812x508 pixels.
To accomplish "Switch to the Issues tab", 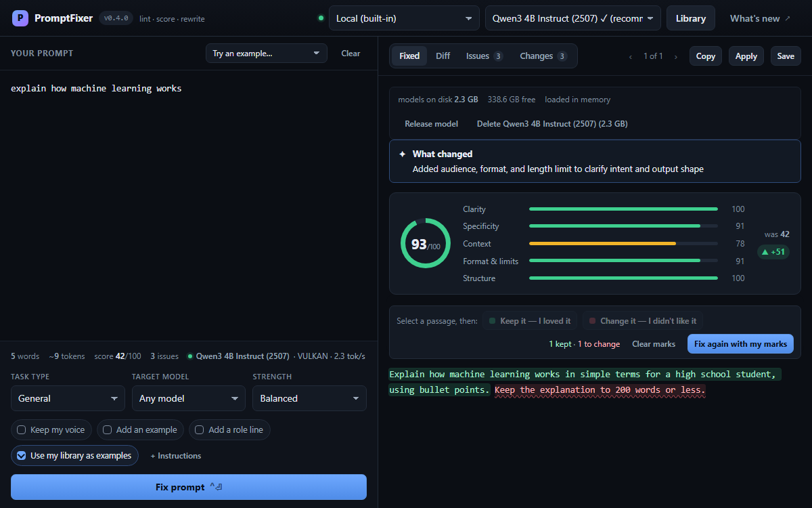I will tap(484, 56).
